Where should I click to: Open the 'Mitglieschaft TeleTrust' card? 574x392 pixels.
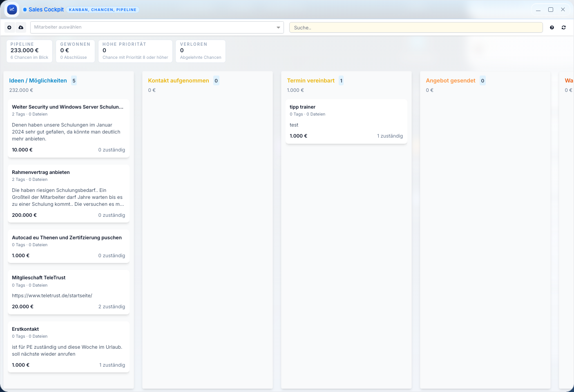tap(69, 292)
